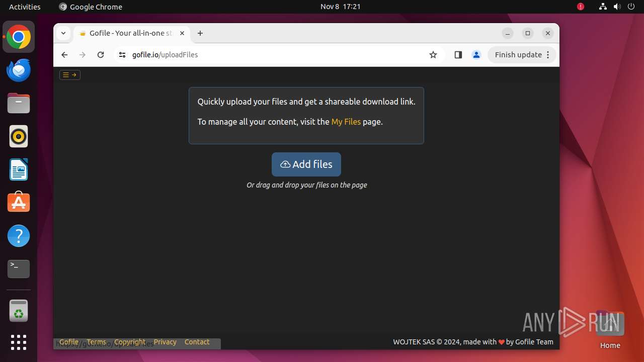Click the Finish update button

click(x=518, y=55)
